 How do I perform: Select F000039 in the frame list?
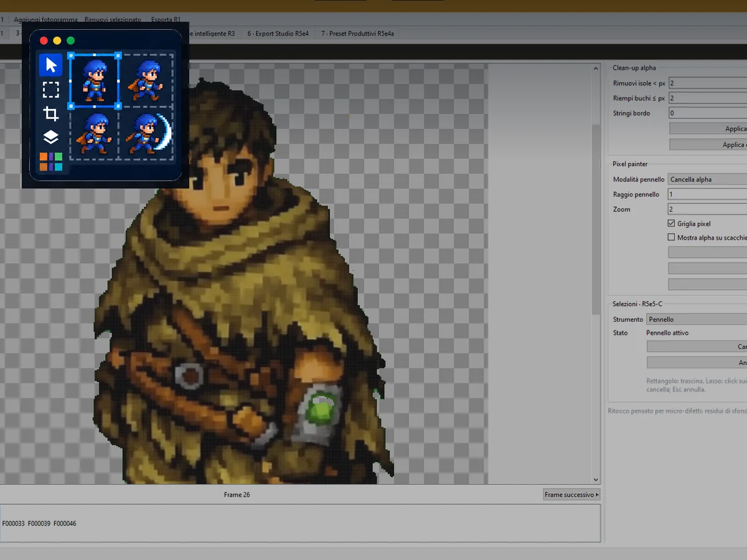39,524
